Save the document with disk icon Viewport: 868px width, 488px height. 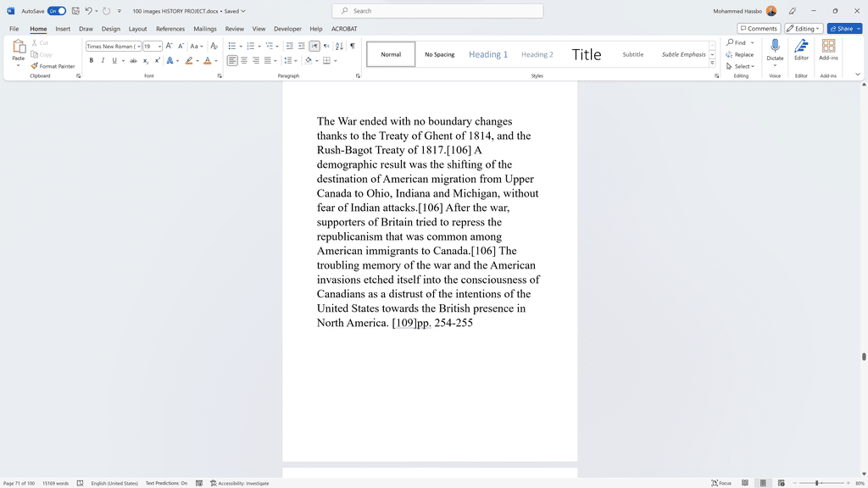75,11
